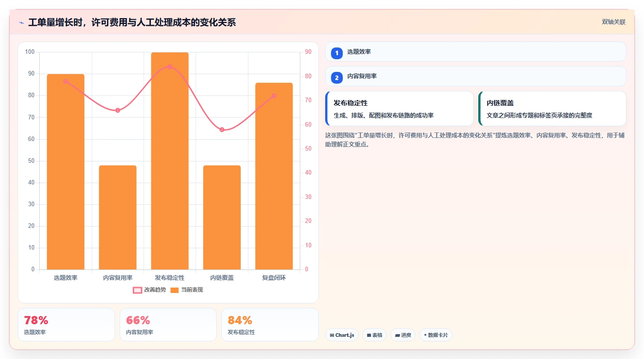This screenshot has width=644, height=359.
Task: Click the 84% 发布稳定性 stat card
Action: coord(270,325)
